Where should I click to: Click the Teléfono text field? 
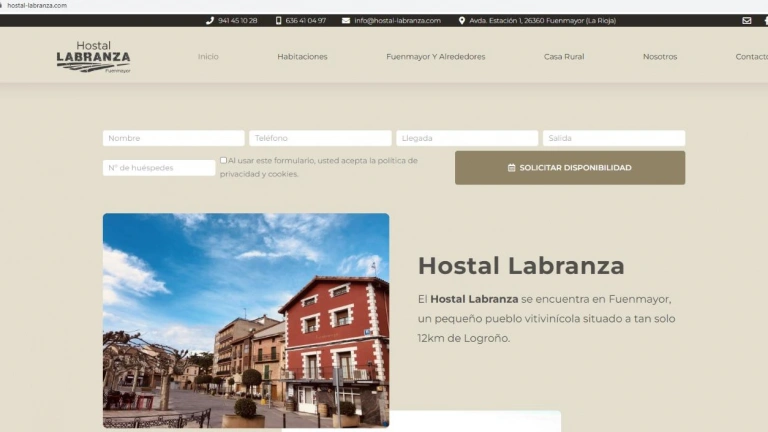(320, 138)
